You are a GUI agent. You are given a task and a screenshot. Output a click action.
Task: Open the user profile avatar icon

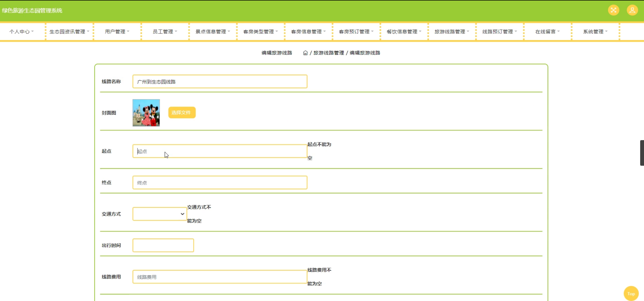click(632, 10)
